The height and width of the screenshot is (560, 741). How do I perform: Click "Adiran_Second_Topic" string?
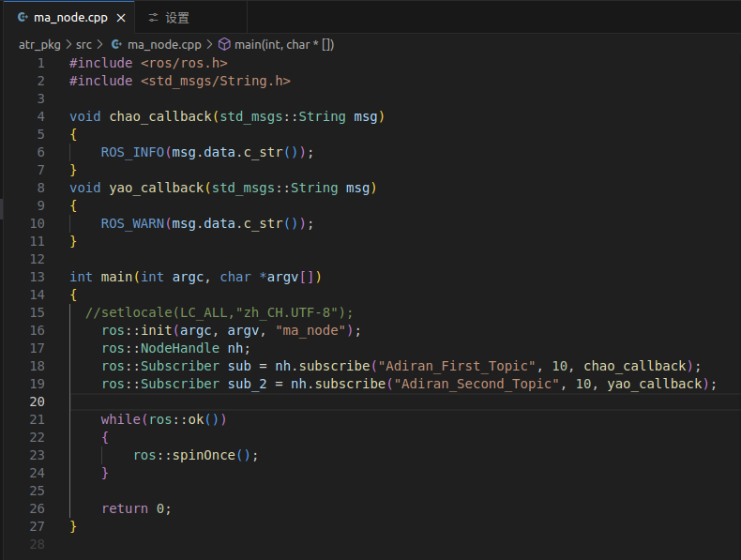click(476, 384)
